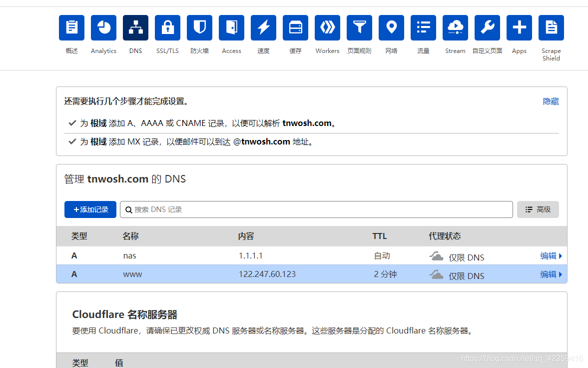The height and width of the screenshot is (368, 588).
Task: Click the 内容 column header
Action: (x=246, y=236)
